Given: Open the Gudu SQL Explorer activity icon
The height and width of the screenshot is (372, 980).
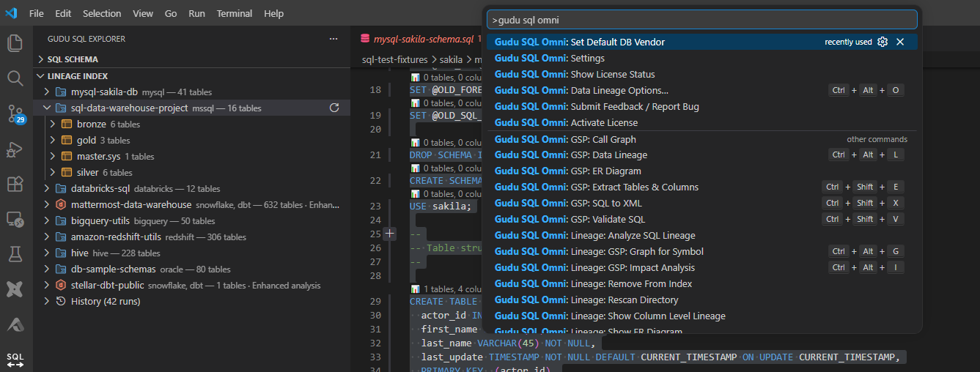Looking at the screenshot, I should pyautogui.click(x=15, y=360).
